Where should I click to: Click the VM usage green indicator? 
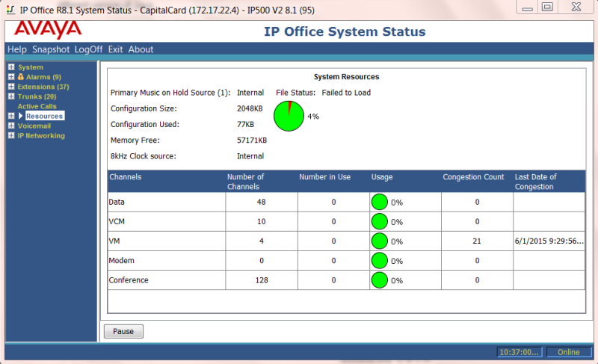380,241
